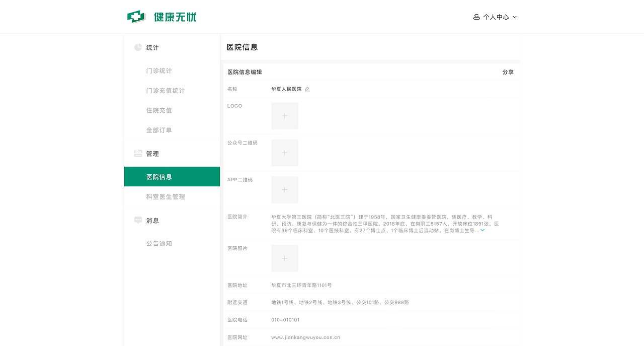Open 门诊统计 in the sidebar
Screen dimensions: 644x346
click(x=158, y=71)
